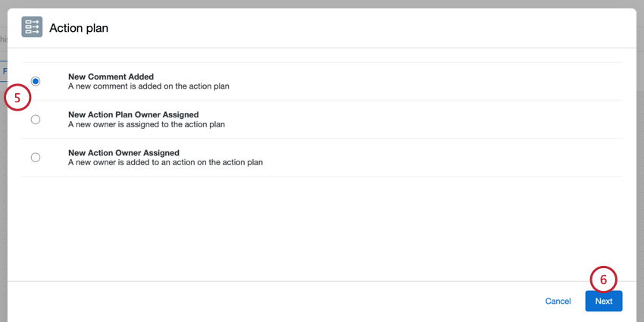Click the 'New Comment Added' bold label
Screen dimensions: 644x322
coord(111,77)
